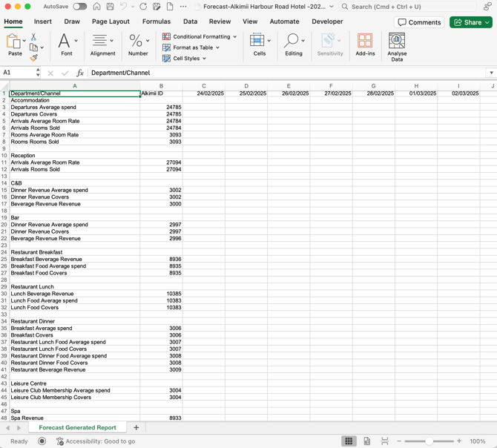Click the Select All corner triangle

(x=4, y=86)
